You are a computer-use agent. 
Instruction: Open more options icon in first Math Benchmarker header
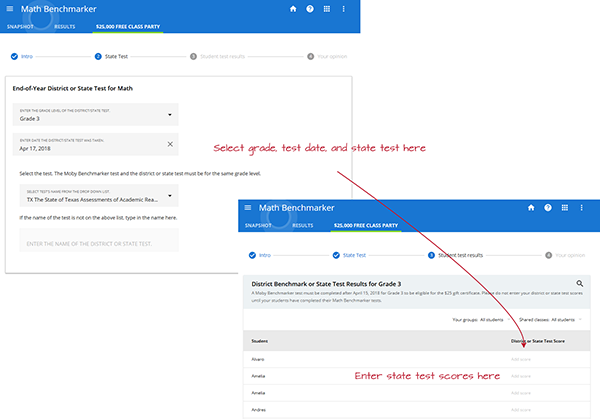point(344,9)
